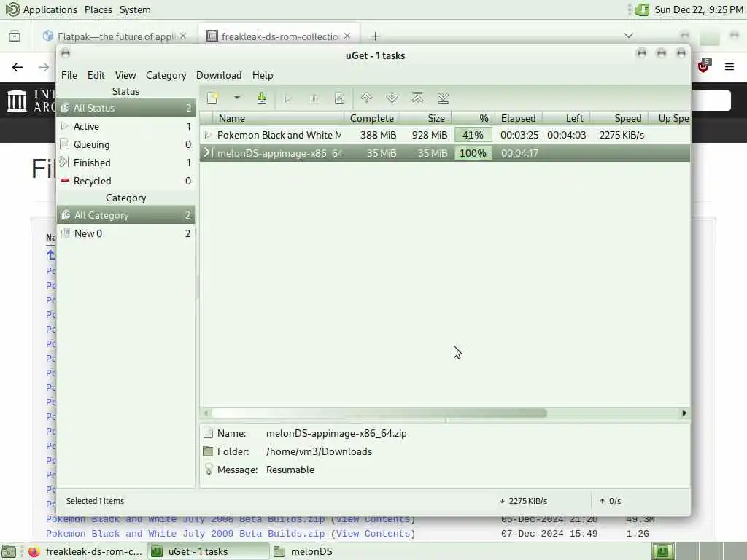This screenshot has width=747, height=560.
Task: Sort by the Complete column header
Action: [371, 118]
